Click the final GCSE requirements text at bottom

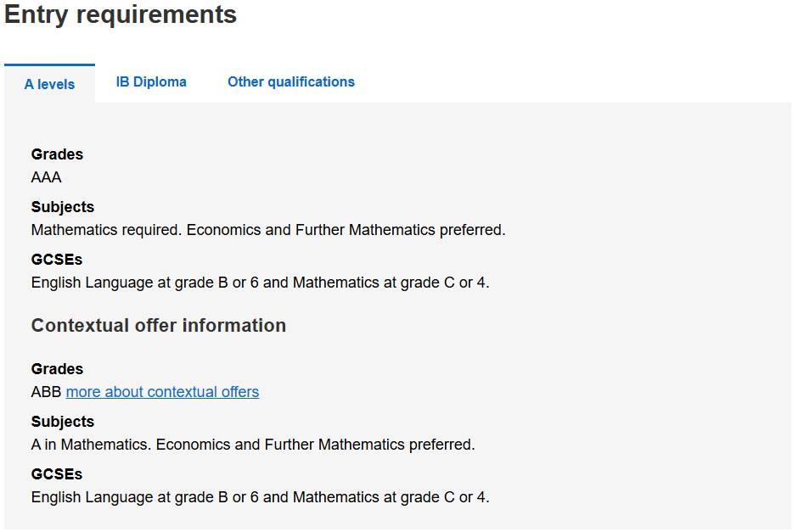click(x=260, y=497)
